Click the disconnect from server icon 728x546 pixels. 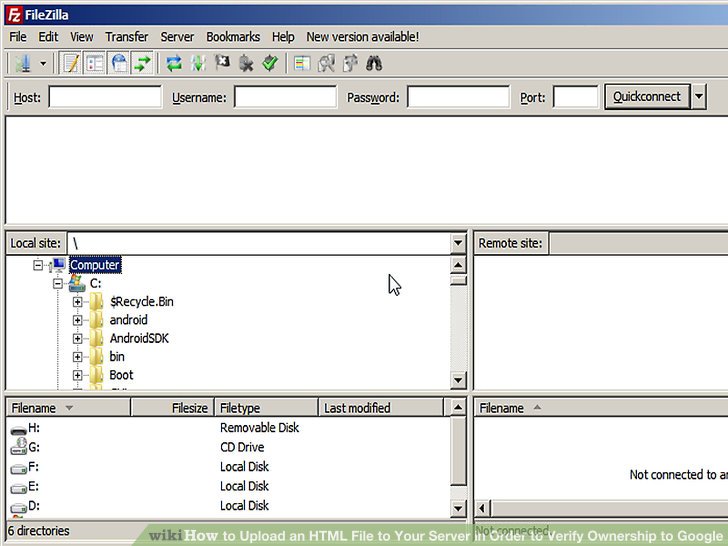[246, 63]
